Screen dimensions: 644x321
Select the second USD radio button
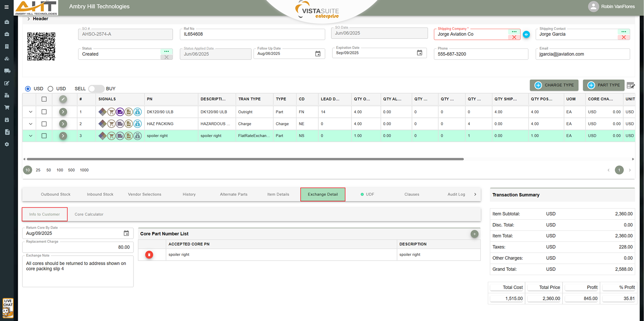pyautogui.click(x=50, y=89)
